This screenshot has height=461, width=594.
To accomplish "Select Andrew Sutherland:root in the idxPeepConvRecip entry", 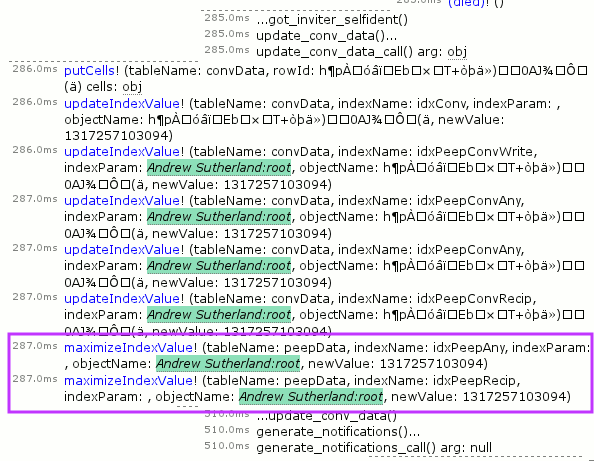I will tap(219, 315).
